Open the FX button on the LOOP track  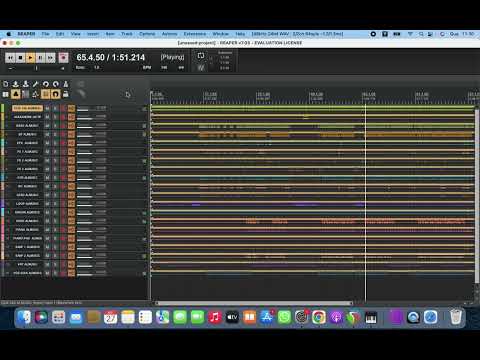71,204
